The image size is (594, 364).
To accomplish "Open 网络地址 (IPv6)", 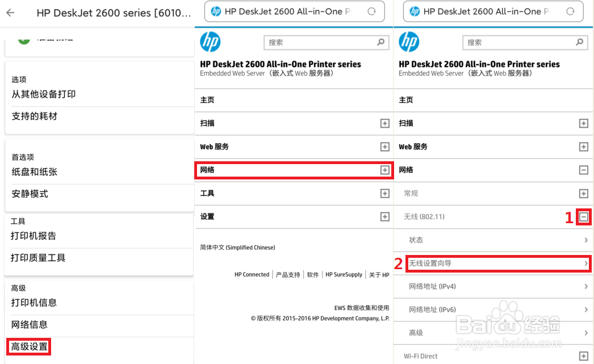I will point(493,309).
